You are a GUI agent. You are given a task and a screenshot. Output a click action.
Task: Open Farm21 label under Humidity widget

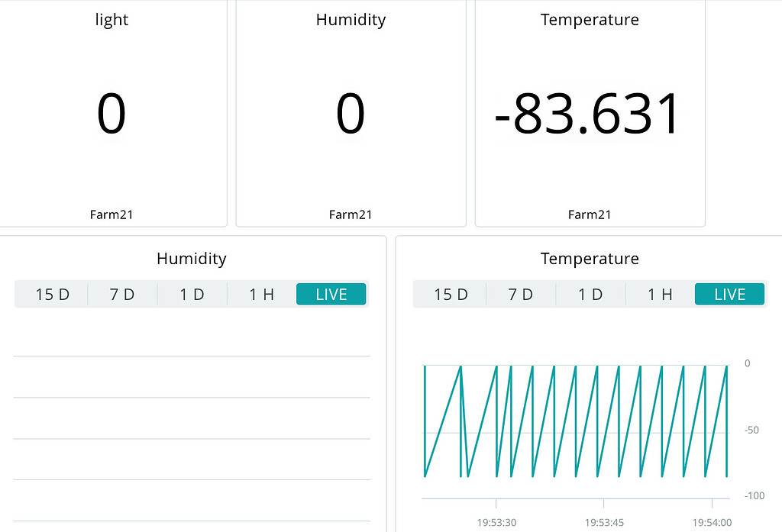tap(351, 214)
